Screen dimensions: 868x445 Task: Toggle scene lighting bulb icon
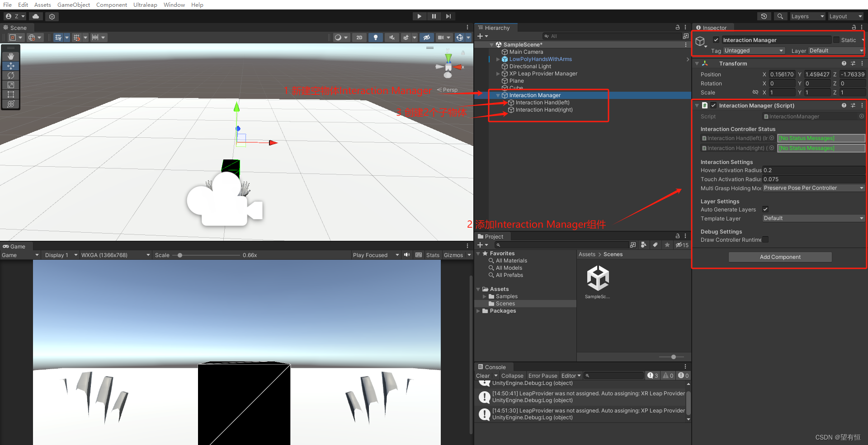[x=375, y=37]
